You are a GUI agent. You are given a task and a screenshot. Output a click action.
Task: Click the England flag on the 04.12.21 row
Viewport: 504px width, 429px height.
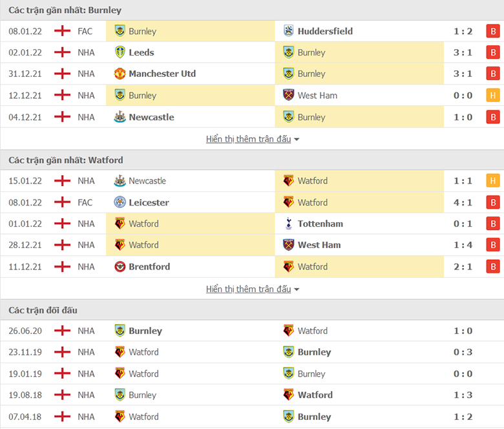63,117
